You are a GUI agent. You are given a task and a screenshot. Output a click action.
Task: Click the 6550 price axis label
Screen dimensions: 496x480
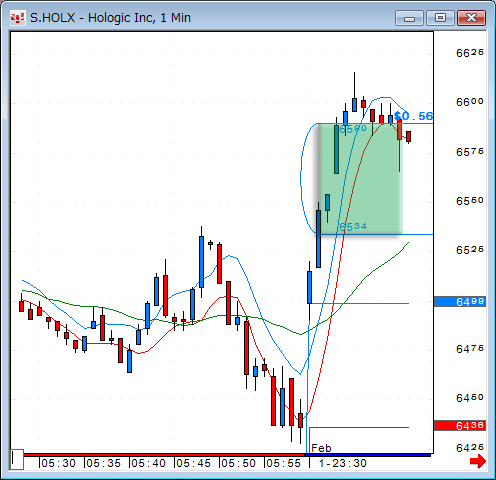coord(470,201)
